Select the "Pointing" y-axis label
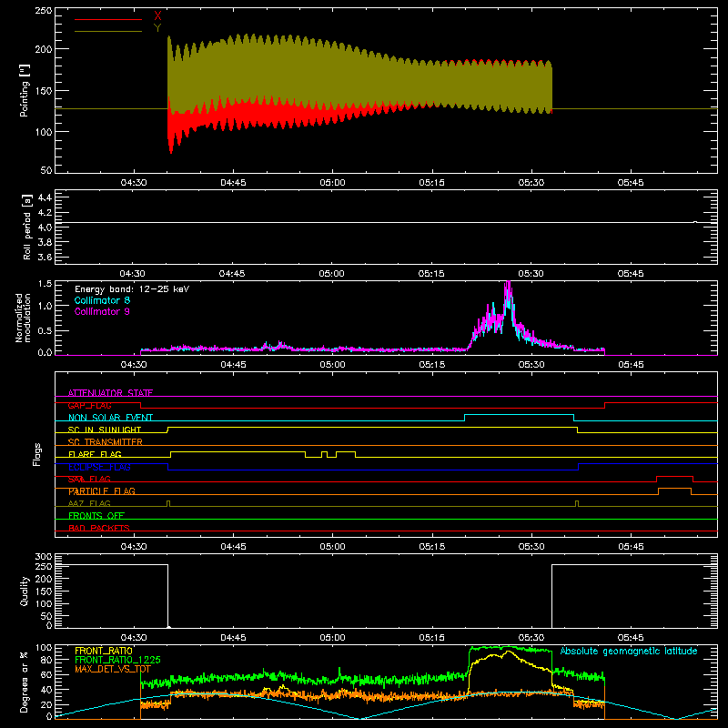 [x=25, y=90]
